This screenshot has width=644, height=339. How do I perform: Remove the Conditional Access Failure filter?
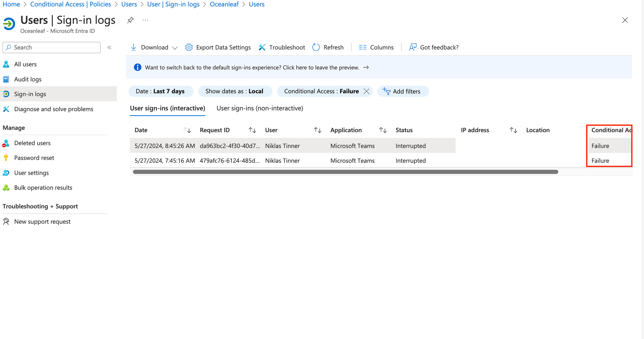click(x=366, y=92)
